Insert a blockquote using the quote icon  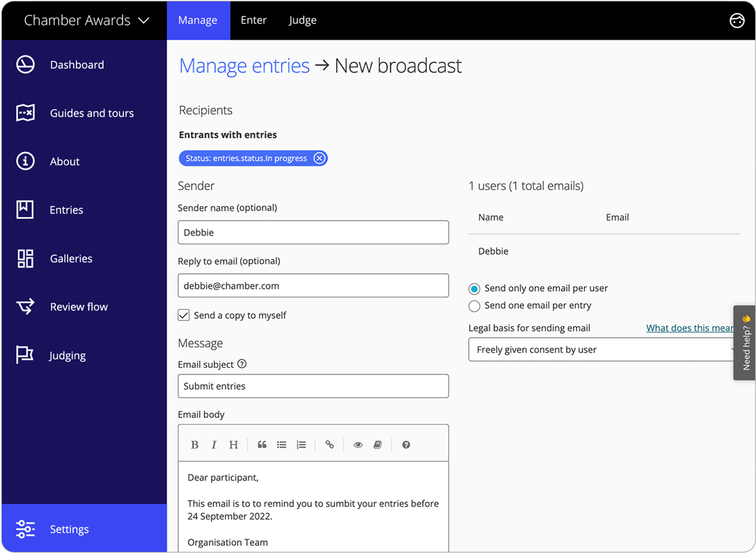(x=262, y=445)
